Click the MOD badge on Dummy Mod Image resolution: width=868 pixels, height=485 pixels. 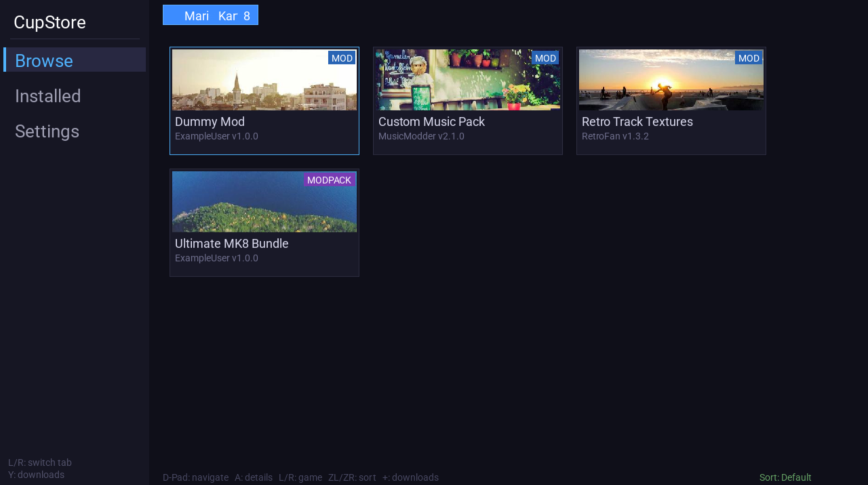pyautogui.click(x=342, y=58)
